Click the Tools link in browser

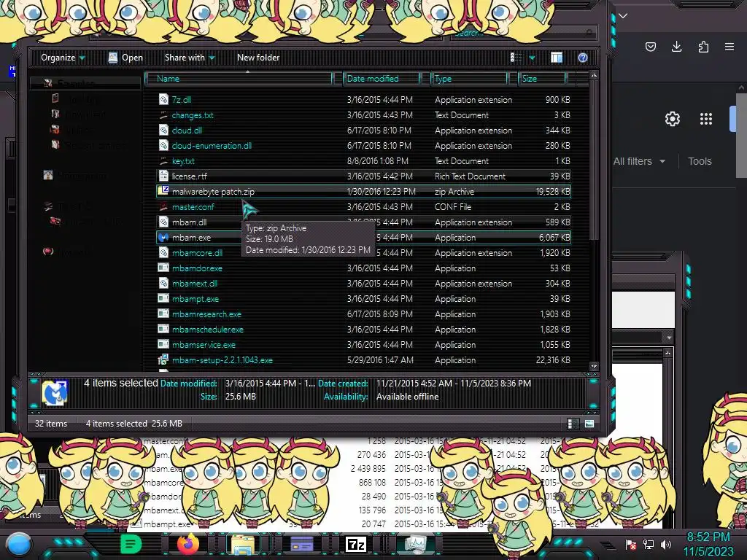click(x=700, y=161)
